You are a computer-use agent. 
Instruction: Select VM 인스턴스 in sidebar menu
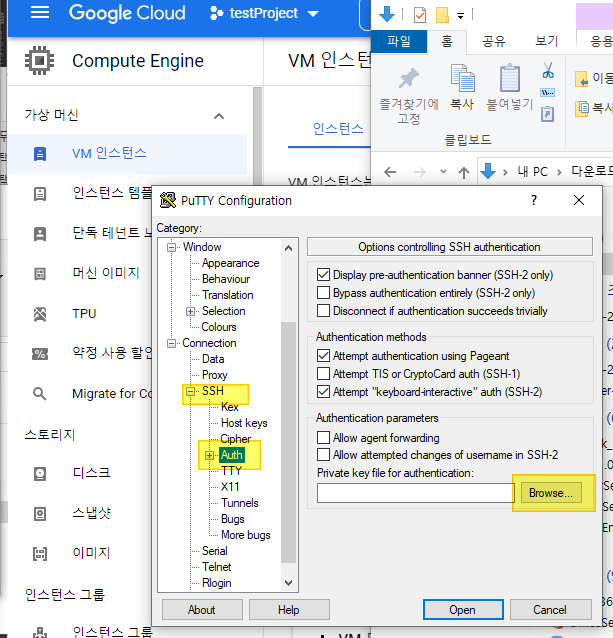coord(128,154)
